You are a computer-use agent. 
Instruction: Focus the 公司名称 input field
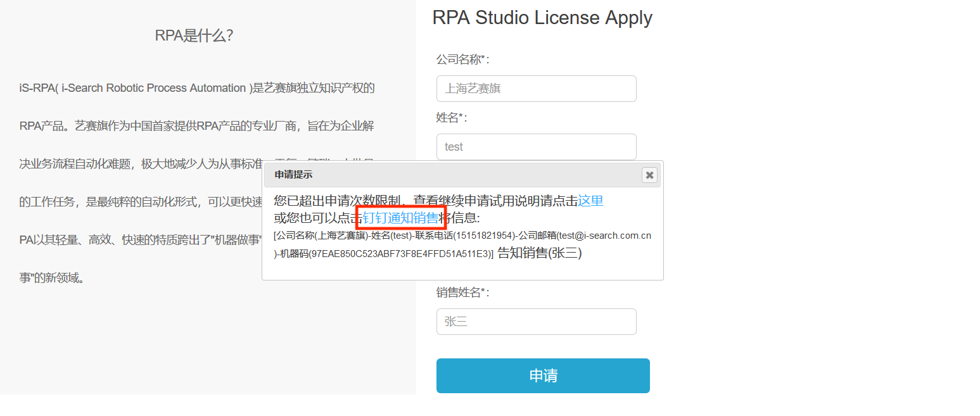tap(536, 89)
